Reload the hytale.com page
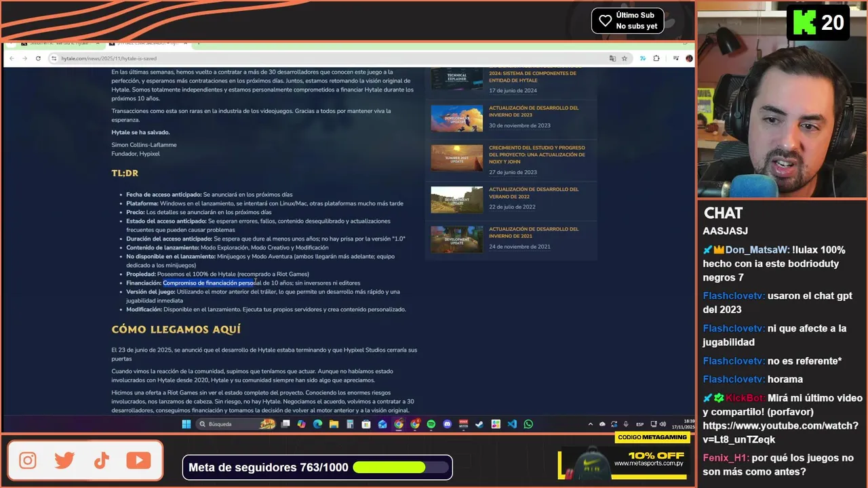Image resolution: width=868 pixels, height=488 pixels. click(38, 58)
